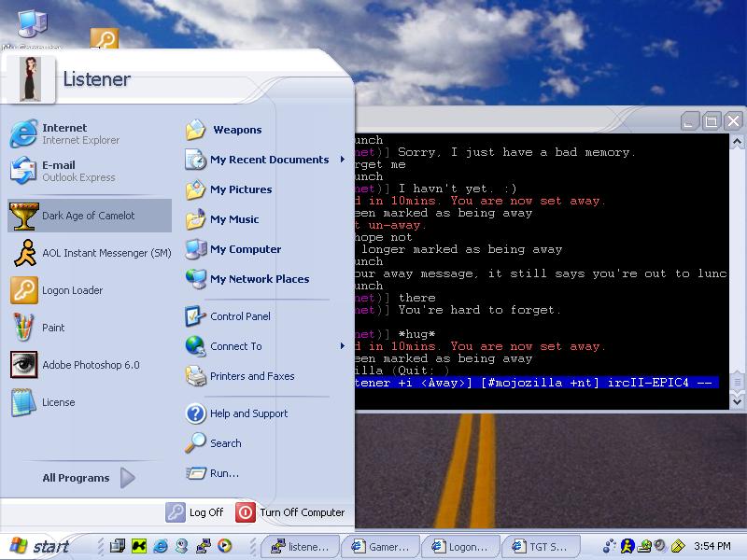This screenshot has width=747, height=560.
Task: Expand My Recent Documents submenu
Action: pyautogui.click(x=268, y=160)
